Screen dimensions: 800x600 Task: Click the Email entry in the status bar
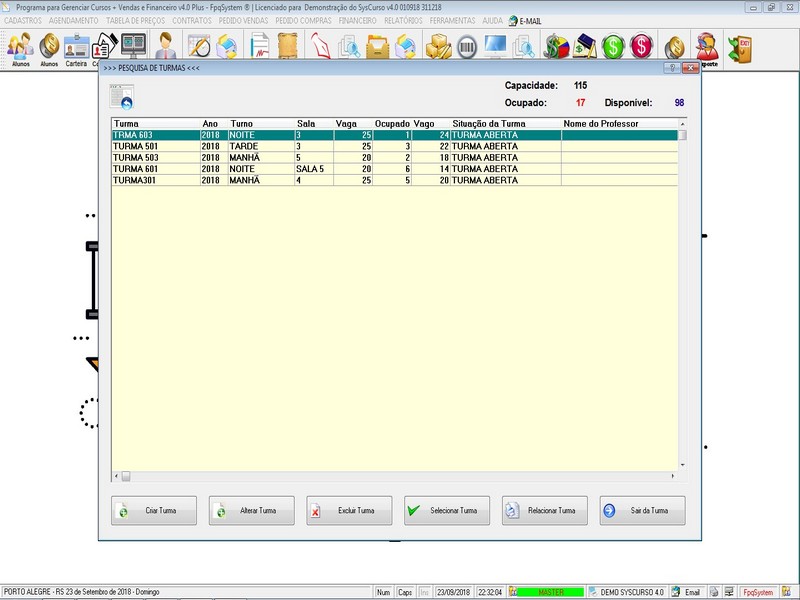pos(687,592)
